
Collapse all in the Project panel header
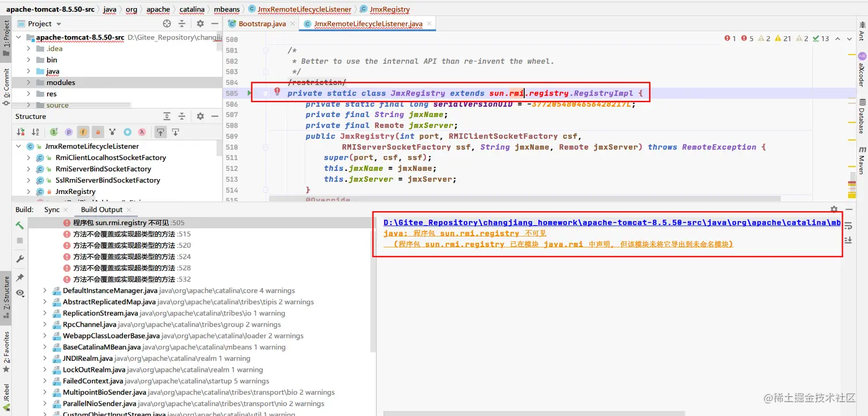(182, 24)
